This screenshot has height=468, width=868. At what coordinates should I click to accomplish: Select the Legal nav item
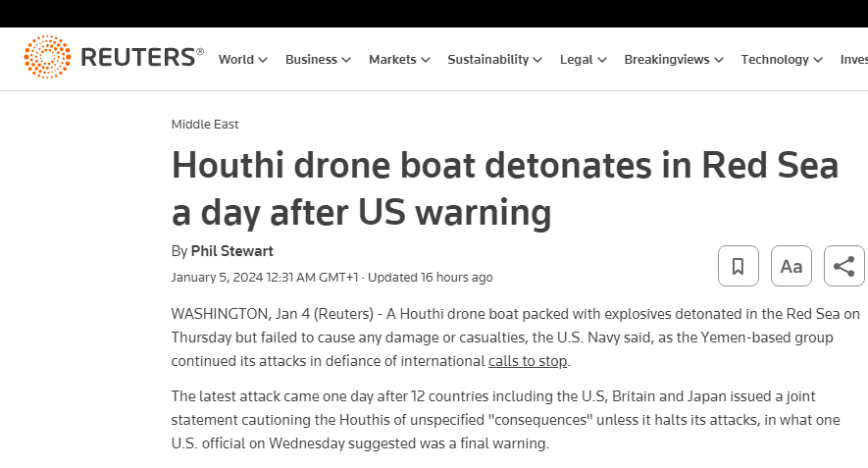coord(577,59)
